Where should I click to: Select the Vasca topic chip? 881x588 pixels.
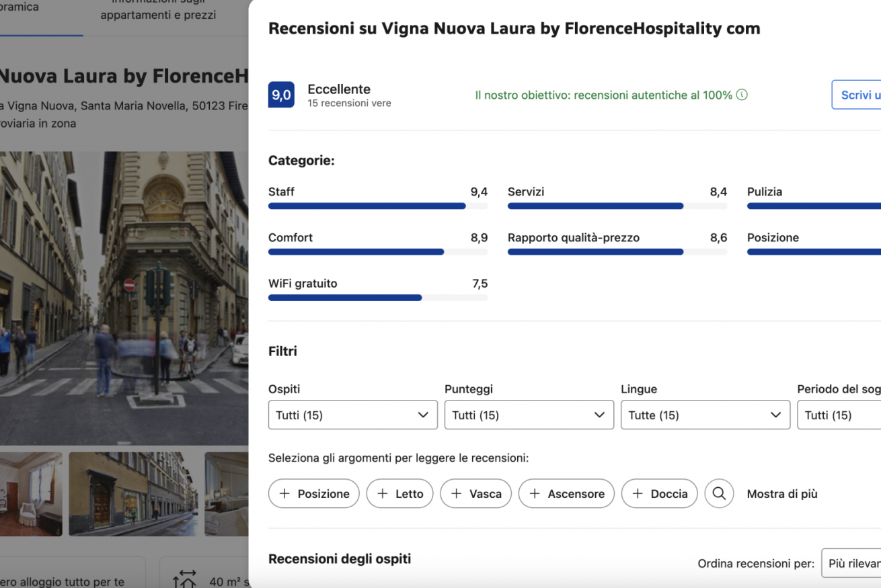tap(475, 494)
